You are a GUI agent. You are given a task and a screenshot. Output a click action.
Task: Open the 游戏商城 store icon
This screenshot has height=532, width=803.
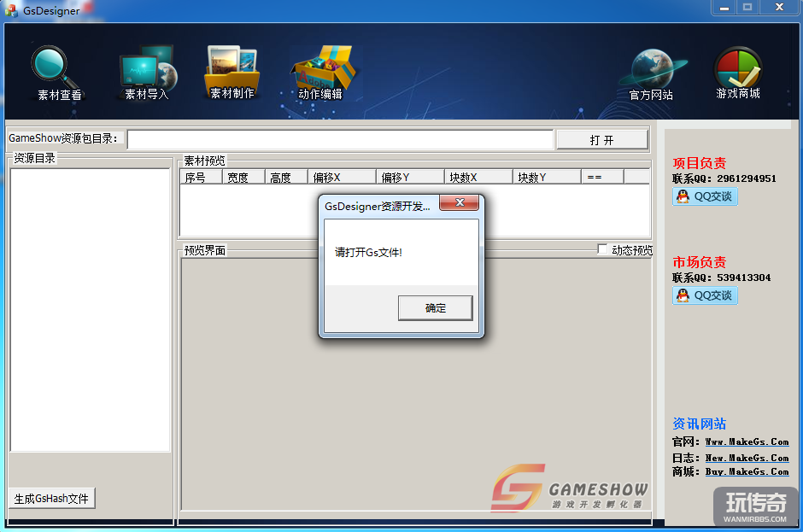click(x=738, y=73)
